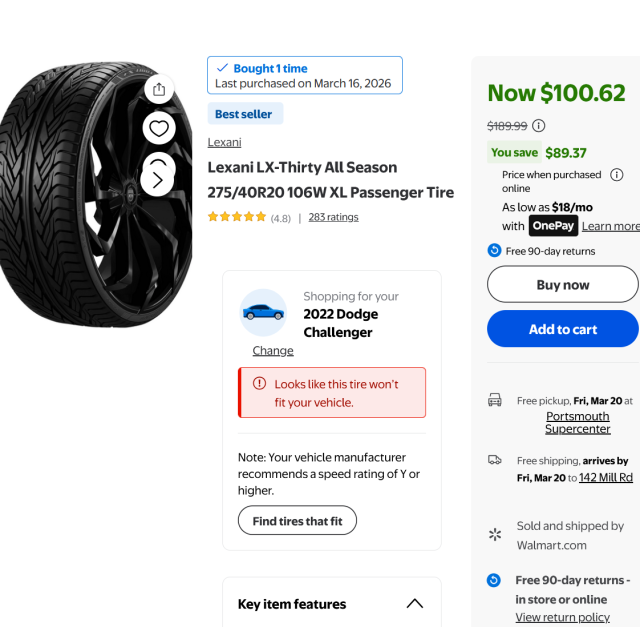Click the blue car vehicle icon
640x627 pixels.
(263, 311)
